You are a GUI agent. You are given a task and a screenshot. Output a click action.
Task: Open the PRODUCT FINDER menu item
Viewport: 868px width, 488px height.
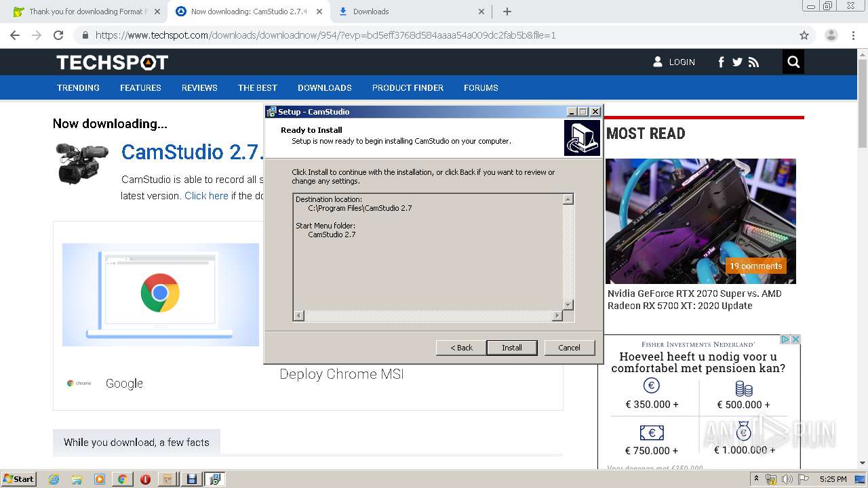(x=408, y=87)
